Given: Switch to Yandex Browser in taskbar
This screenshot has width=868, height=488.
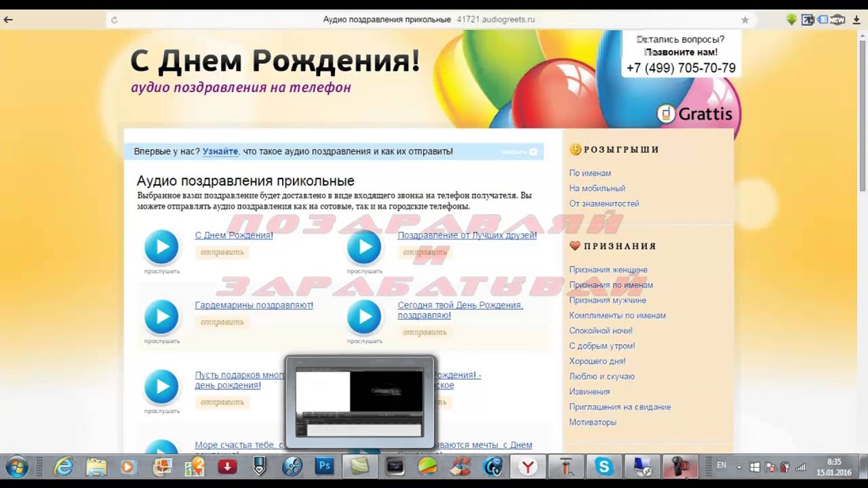Looking at the screenshot, I should [x=527, y=467].
